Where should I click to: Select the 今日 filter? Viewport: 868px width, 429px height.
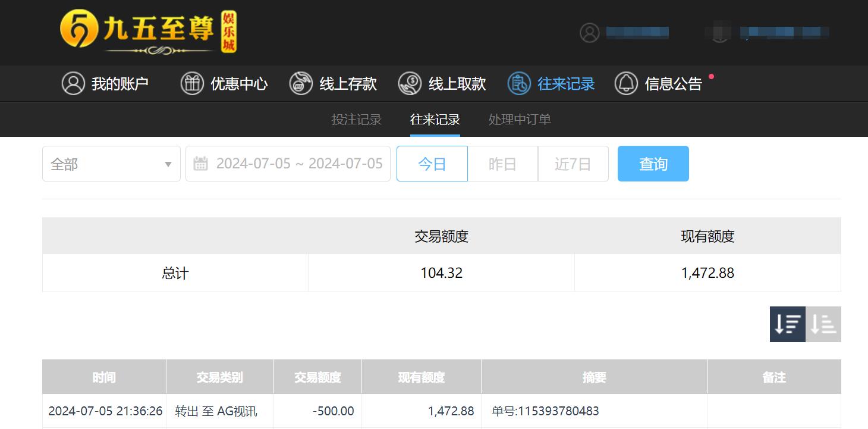click(x=432, y=163)
